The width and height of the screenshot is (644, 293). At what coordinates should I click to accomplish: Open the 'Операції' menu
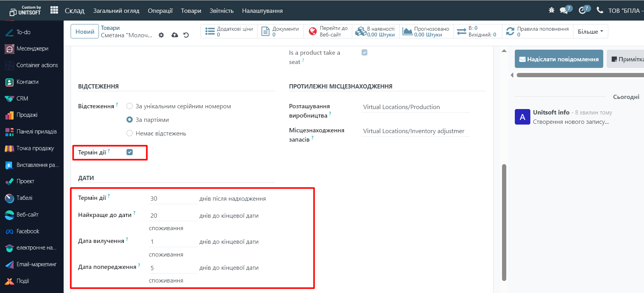160,10
